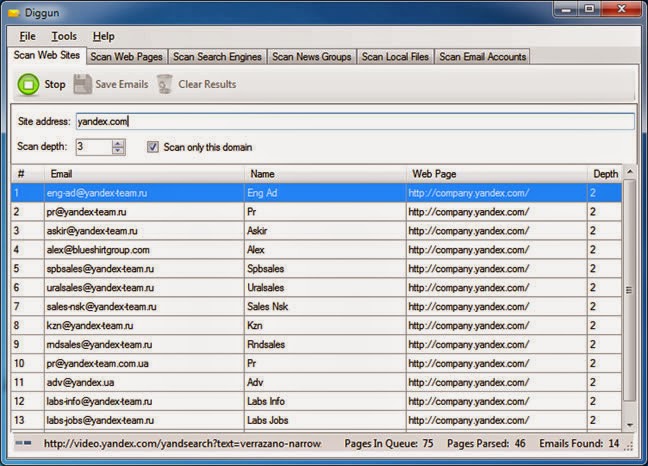648x466 pixels.
Task: Sort by the Web Page column header
Action: click(497, 174)
